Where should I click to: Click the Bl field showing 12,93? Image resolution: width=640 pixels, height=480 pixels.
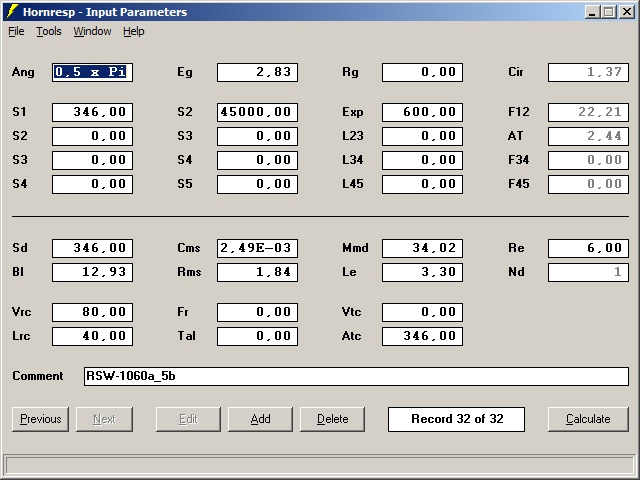[x=92, y=272]
